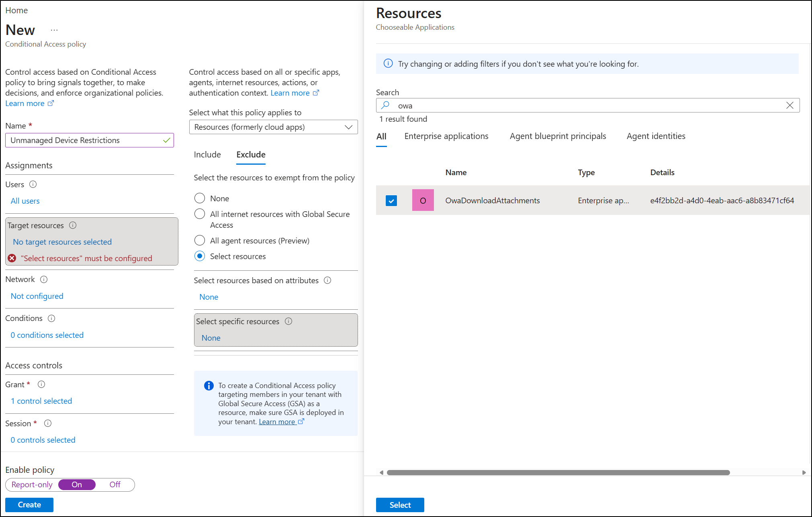Open the Resources (formerly cloud apps) dropdown

273,127
